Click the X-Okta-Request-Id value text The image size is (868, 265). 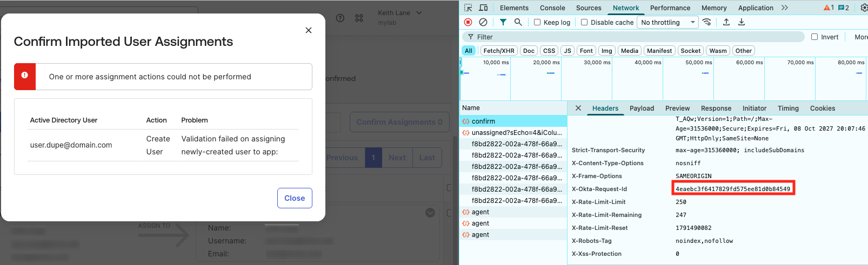click(x=733, y=189)
